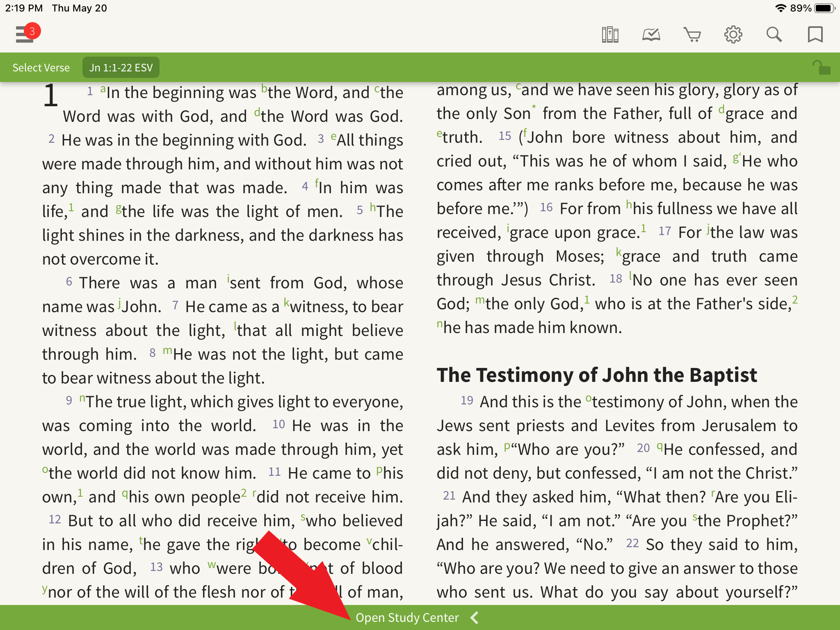Tap cross-reference 'o' before 'testimony of John'
Viewport: 840px width, 630px height.
(x=589, y=398)
